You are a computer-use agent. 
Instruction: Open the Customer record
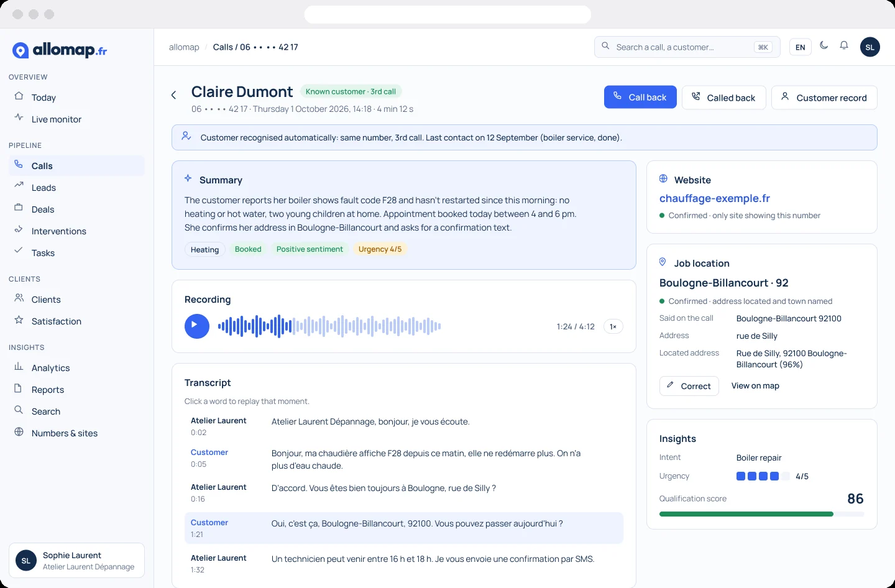824,98
